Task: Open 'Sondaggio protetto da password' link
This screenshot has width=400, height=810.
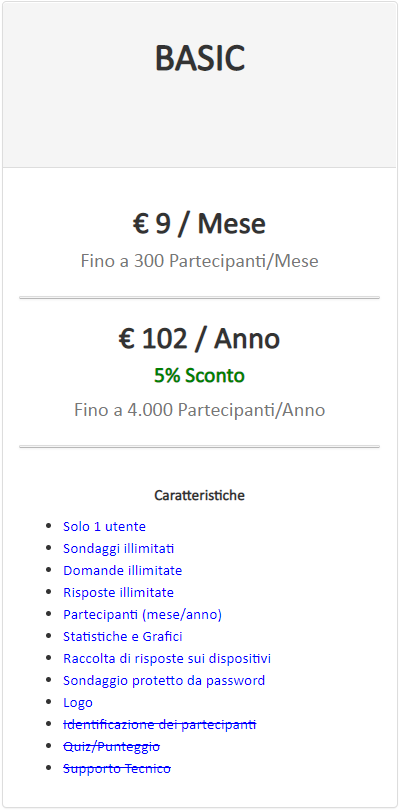Action: (164, 680)
